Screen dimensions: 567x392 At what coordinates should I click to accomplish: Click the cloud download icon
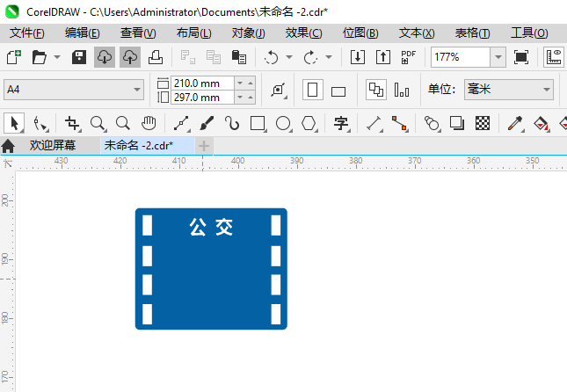[x=105, y=57]
